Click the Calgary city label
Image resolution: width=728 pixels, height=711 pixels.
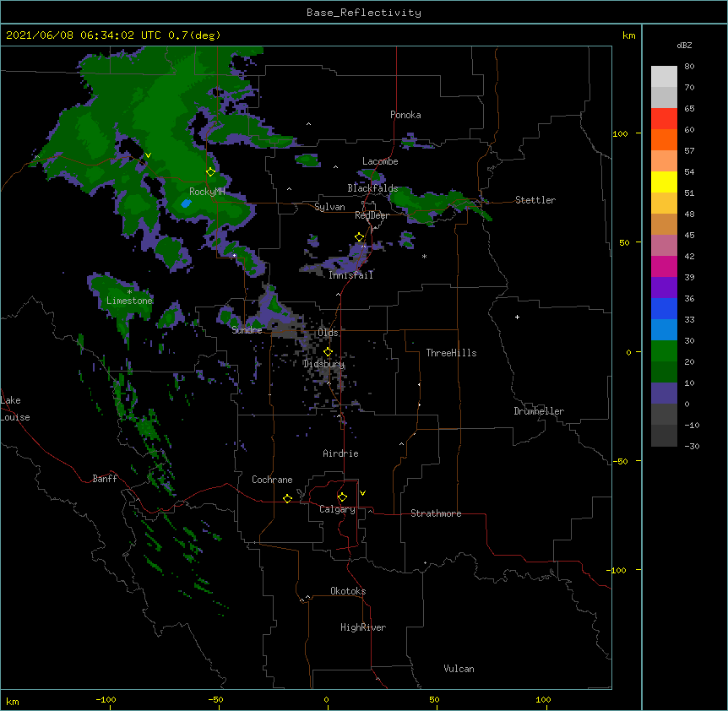(x=337, y=509)
